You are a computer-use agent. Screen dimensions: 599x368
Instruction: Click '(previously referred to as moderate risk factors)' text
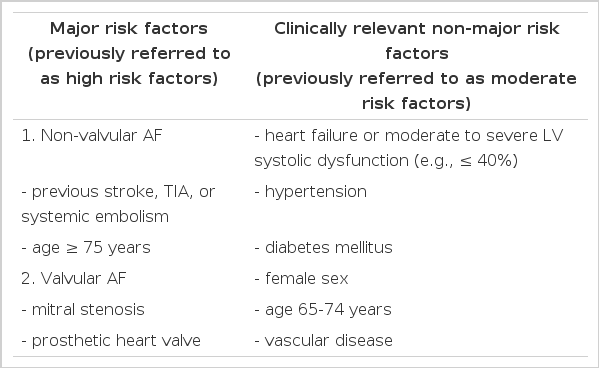click(x=416, y=91)
